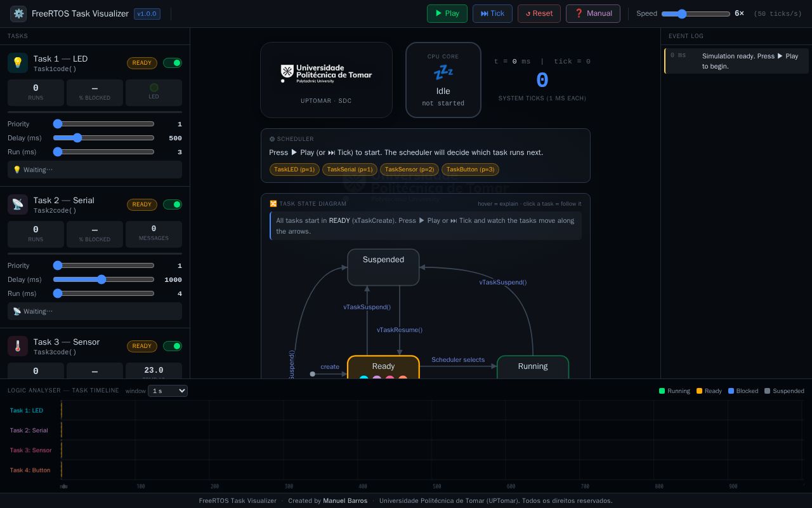The height and width of the screenshot is (508, 812).
Task: Click the Suspended state box
Action: 383,267
